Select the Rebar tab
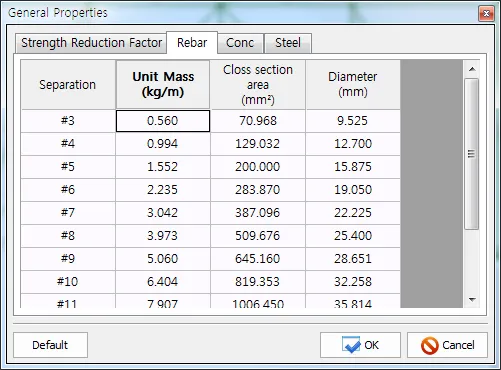Image resolution: width=501 pixels, height=370 pixels. (x=192, y=43)
